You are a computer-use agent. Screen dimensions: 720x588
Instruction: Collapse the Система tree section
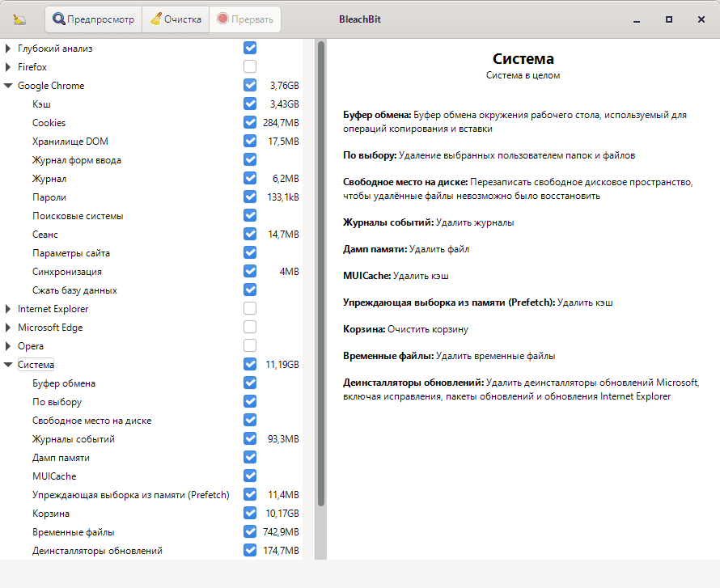tap(8, 365)
